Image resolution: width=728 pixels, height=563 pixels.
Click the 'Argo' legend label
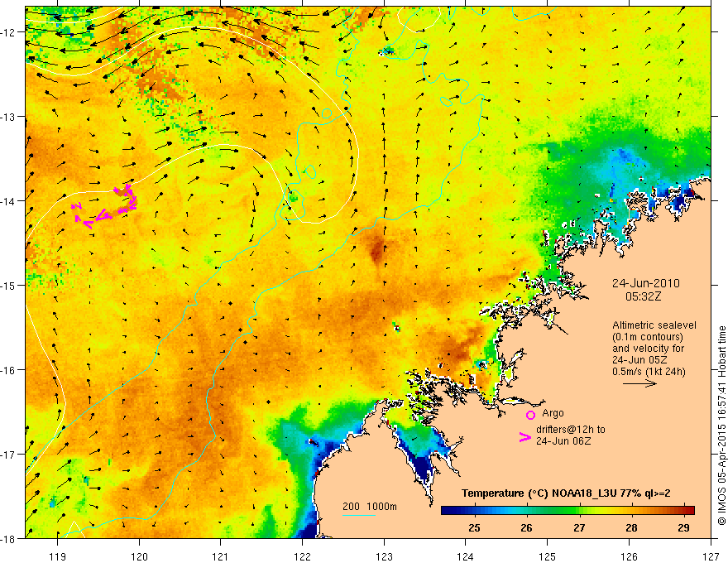click(553, 413)
